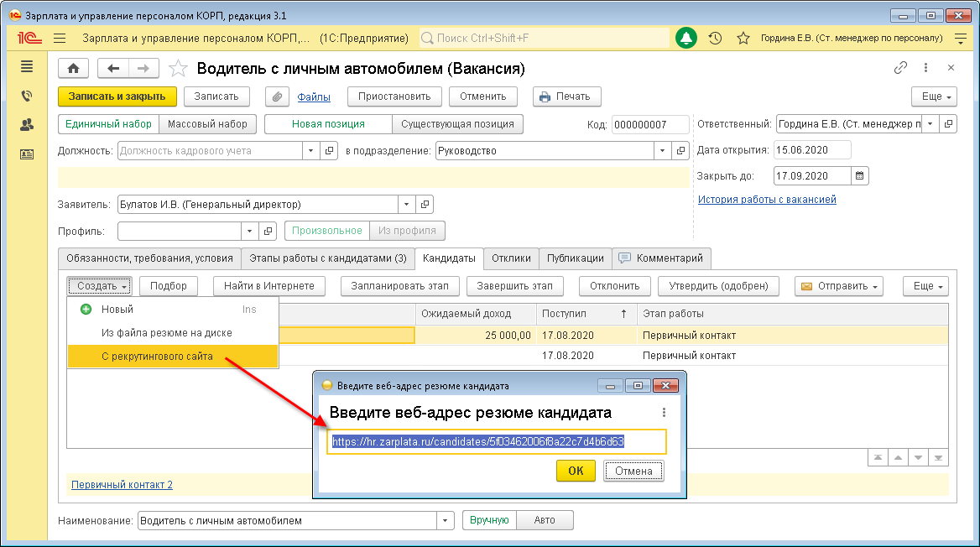
Task: Get link to this vacancy
Action: click(x=900, y=67)
